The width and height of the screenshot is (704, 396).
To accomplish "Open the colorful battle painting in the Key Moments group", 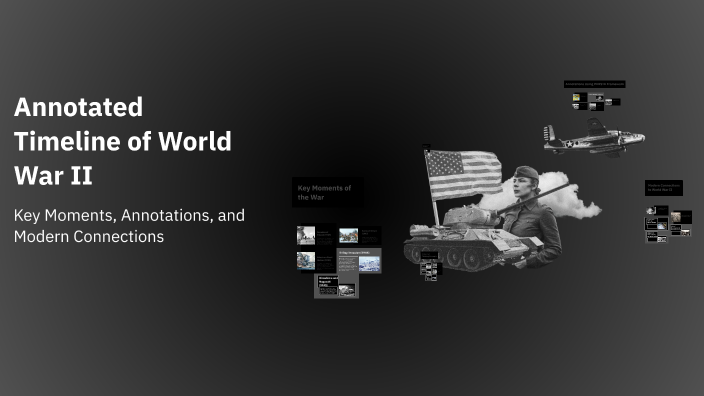I will [348, 235].
